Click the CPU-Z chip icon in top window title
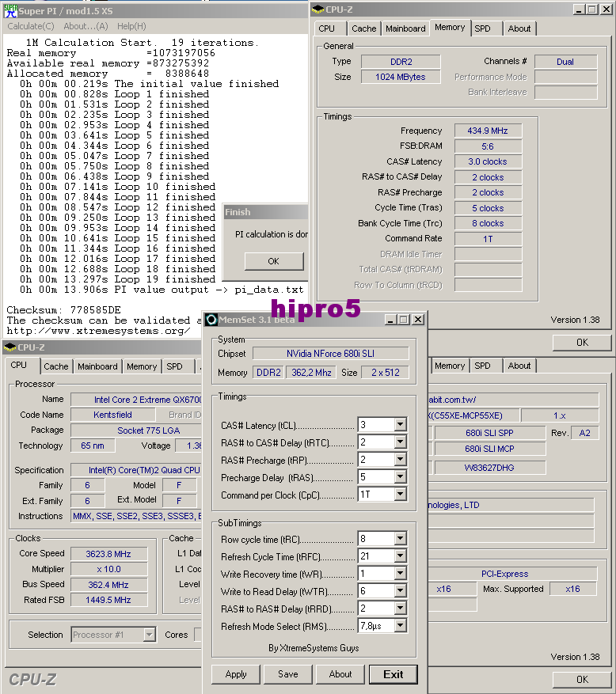Image resolution: width=616 pixels, height=694 pixels. click(318, 9)
